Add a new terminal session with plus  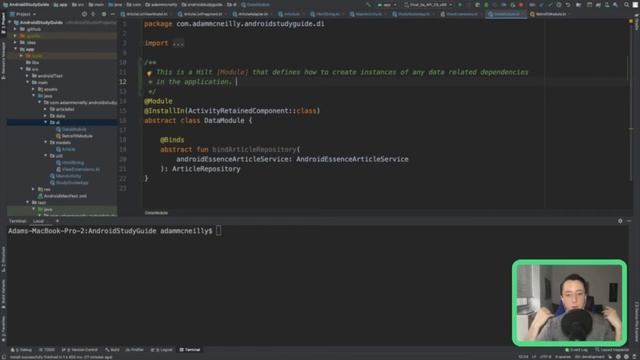point(57,221)
